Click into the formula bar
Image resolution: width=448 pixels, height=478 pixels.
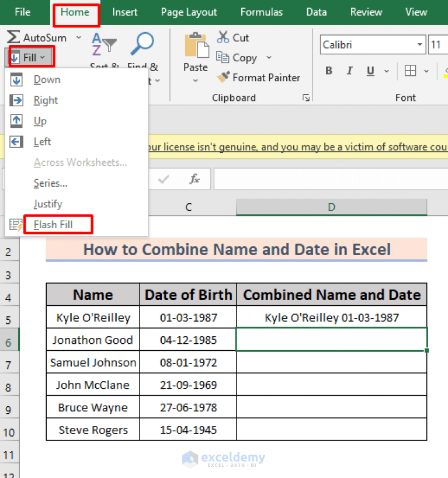coord(331,179)
